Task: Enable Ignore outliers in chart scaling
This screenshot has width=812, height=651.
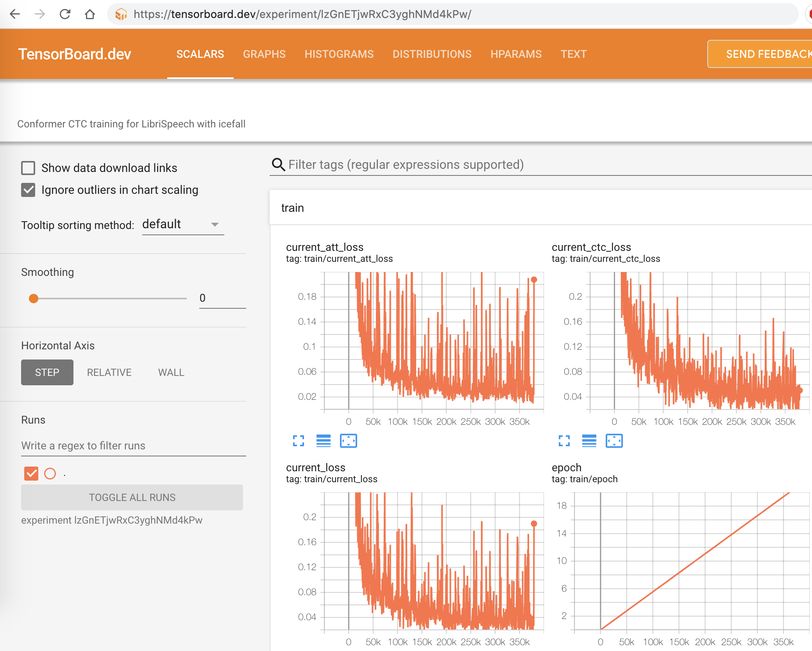Action: (x=29, y=191)
